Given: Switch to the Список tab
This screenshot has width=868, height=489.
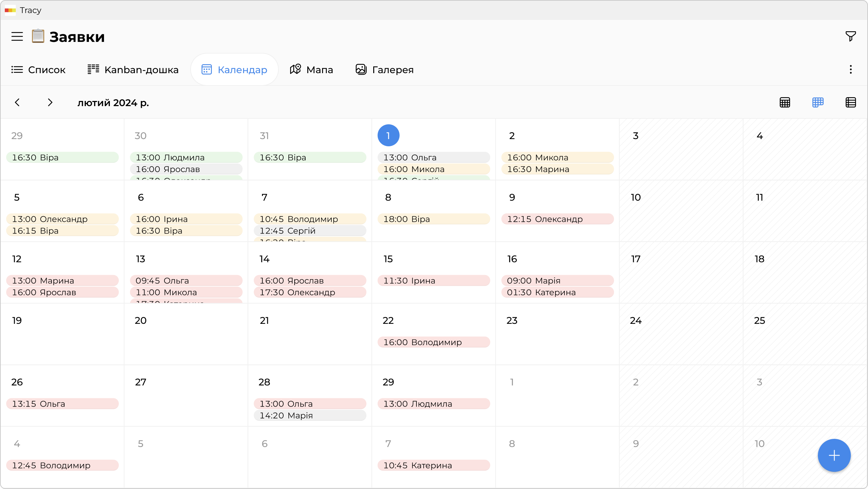Looking at the screenshot, I should point(38,70).
